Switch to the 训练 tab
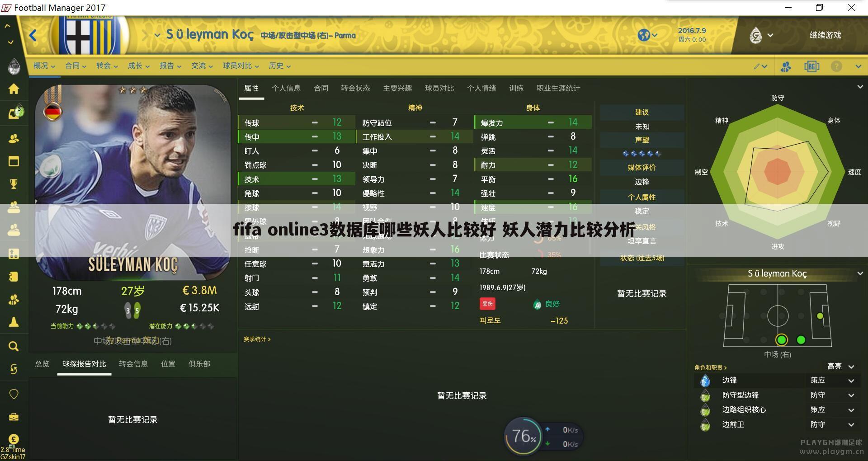Image resolution: width=868 pixels, height=461 pixels. [x=516, y=89]
